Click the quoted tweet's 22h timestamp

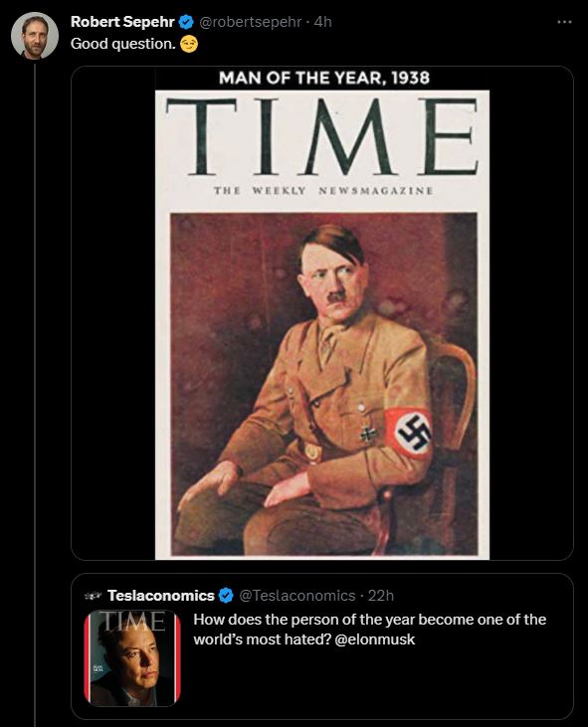[x=381, y=596]
